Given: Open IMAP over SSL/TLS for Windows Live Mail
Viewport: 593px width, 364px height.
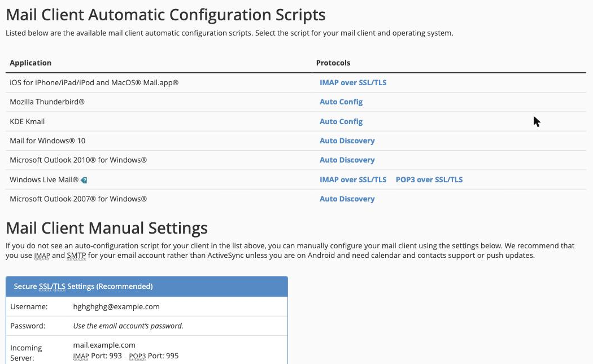Looking at the screenshot, I should coord(353,179).
